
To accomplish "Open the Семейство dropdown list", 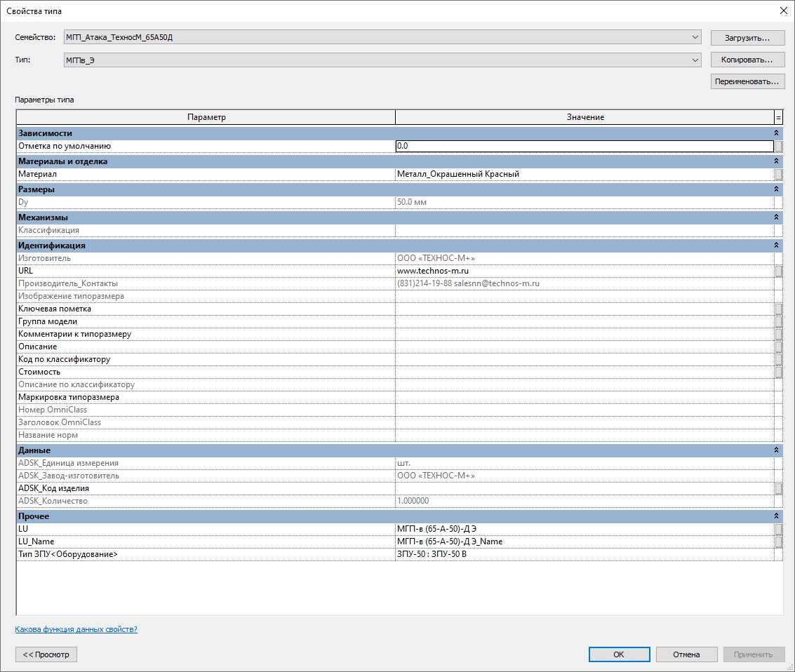I will (695, 37).
